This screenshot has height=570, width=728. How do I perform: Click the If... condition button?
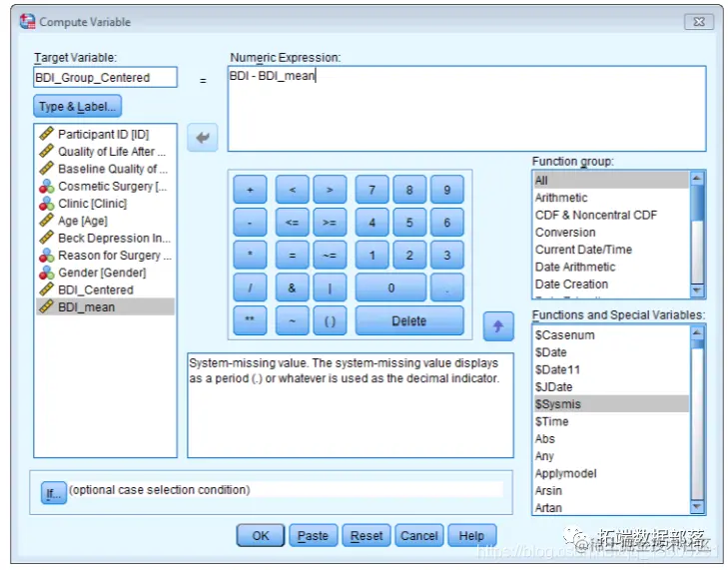coord(53,493)
